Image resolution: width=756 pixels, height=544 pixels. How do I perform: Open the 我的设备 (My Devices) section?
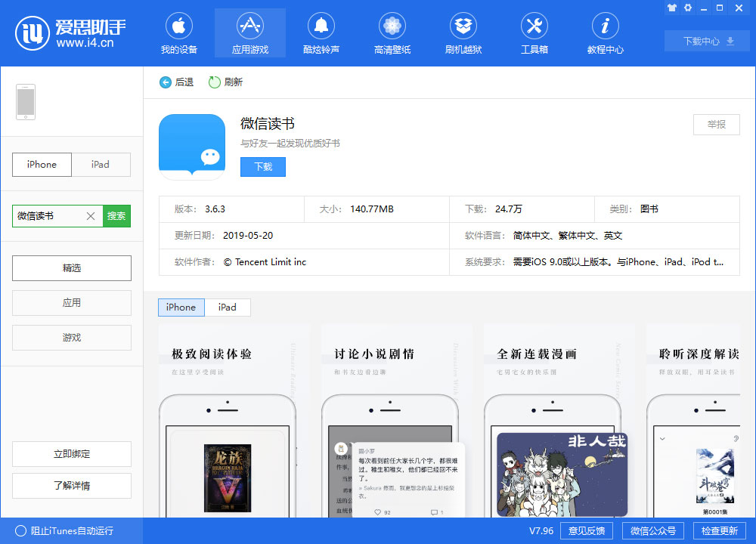(x=178, y=32)
